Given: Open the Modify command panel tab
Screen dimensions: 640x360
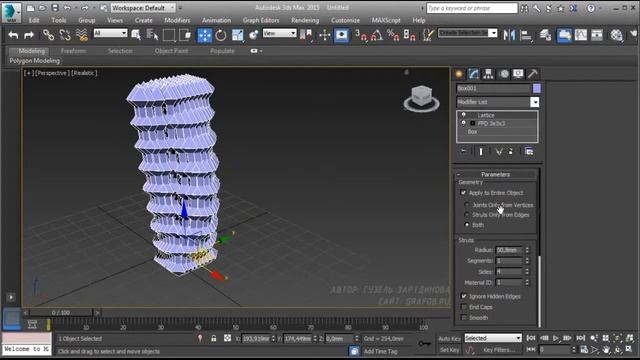Looking at the screenshot, I should tap(473, 74).
